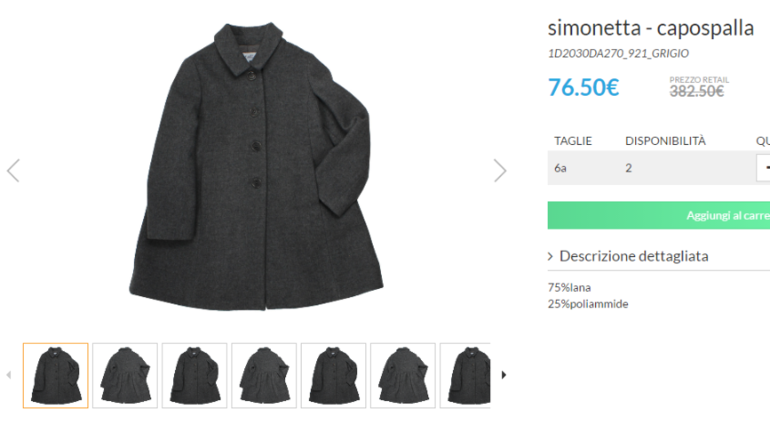Show the previous product photo

[x=13, y=170]
